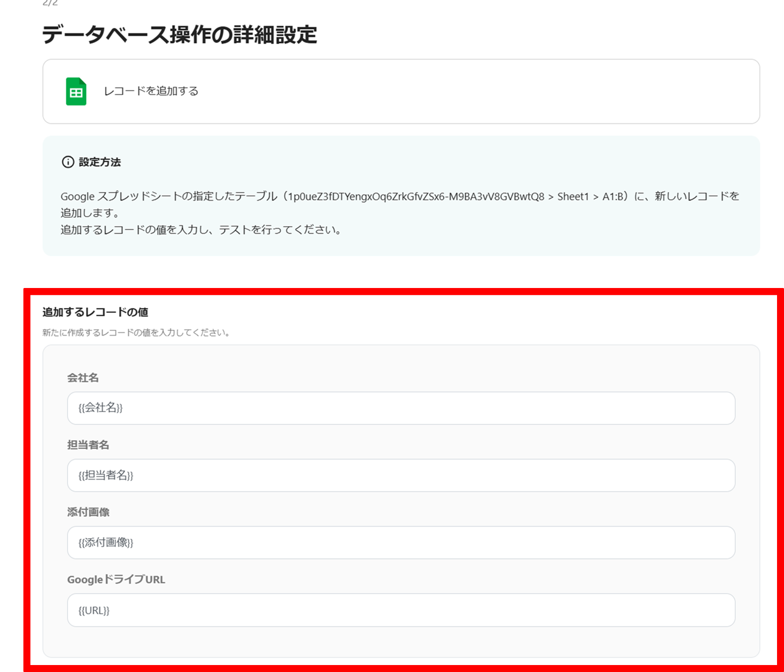Click the GoogleドライブURL field label

pyautogui.click(x=116, y=579)
